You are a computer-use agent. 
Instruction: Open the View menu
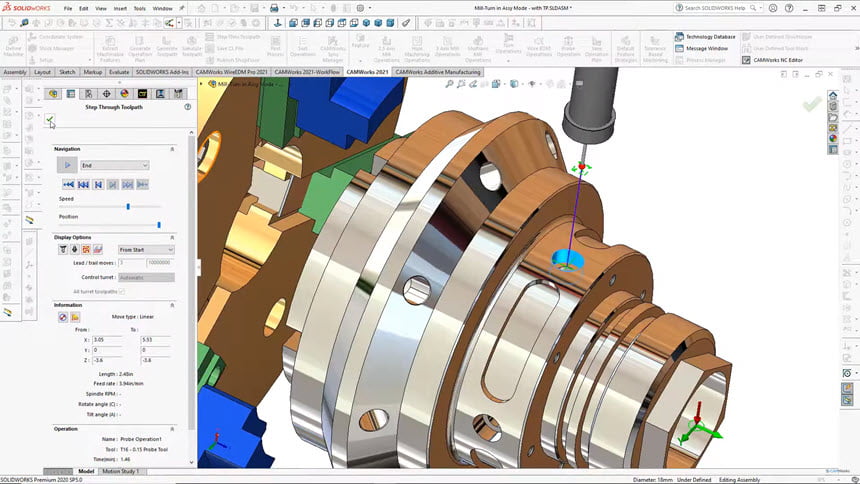(101, 8)
